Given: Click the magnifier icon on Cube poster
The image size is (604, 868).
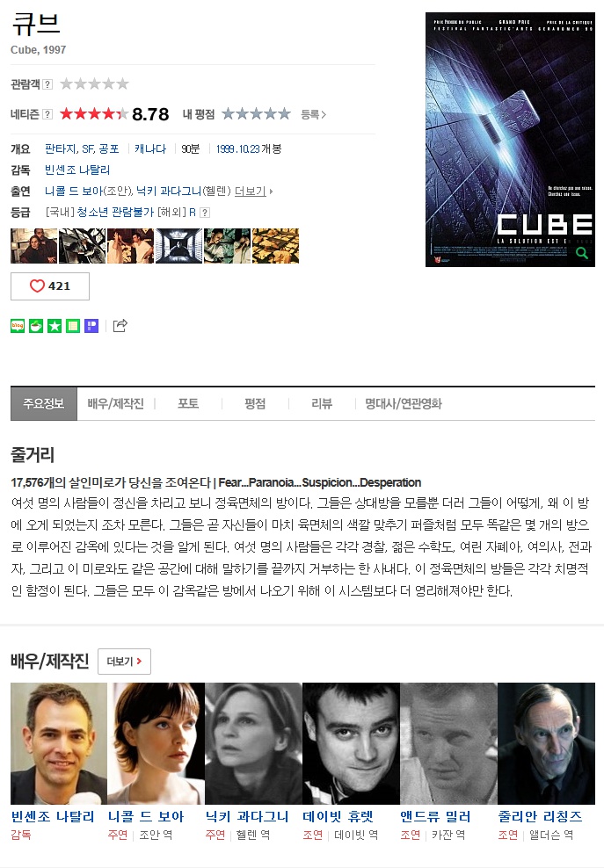Looking at the screenshot, I should click(x=582, y=253).
